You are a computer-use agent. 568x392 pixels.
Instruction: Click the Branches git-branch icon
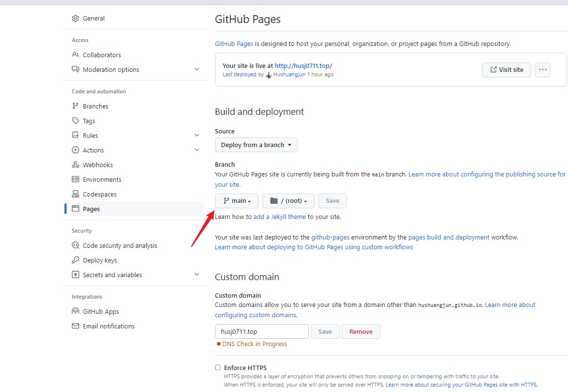pyautogui.click(x=75, y=106)
